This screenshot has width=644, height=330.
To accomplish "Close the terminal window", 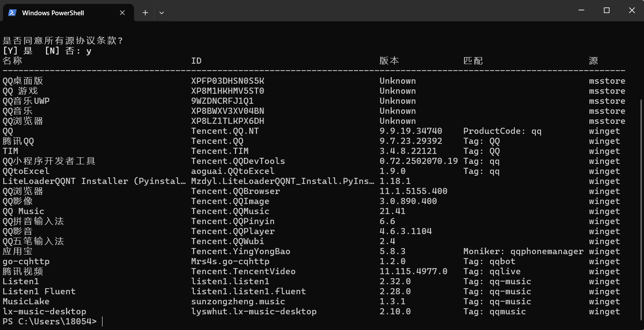I will pos(632,10).
